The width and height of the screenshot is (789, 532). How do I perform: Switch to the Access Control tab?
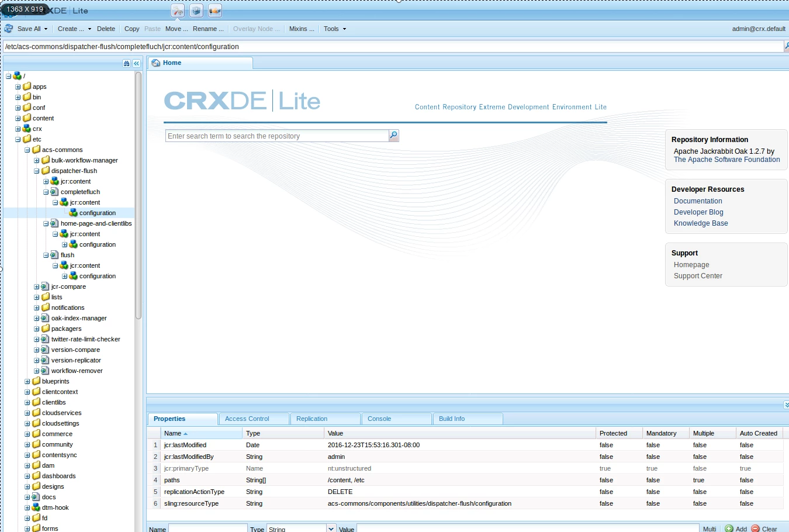pos(254,419)
